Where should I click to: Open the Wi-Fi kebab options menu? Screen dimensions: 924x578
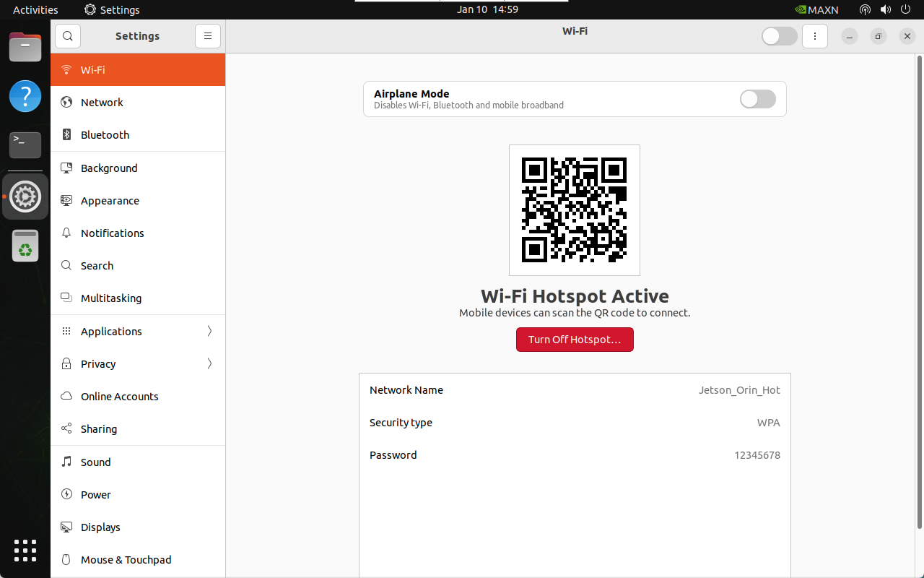[x=815, y=36]
